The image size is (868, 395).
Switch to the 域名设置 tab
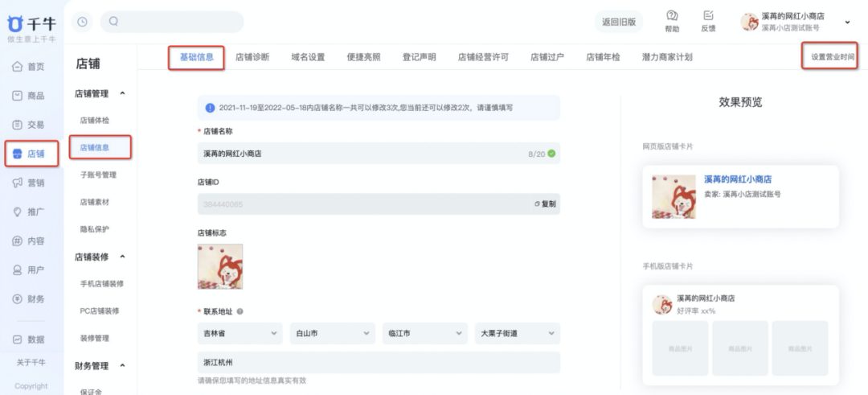click(x=308, y=57)
